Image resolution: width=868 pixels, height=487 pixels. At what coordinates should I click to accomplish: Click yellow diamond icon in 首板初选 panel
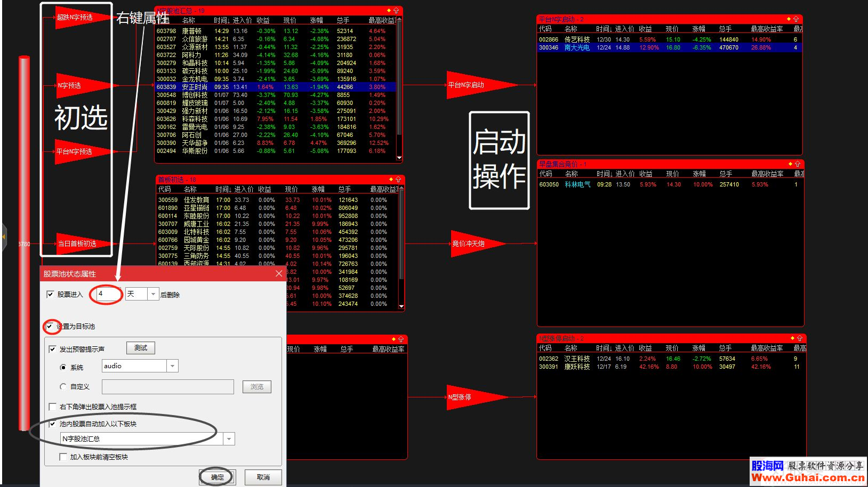(x=391, y=180)
